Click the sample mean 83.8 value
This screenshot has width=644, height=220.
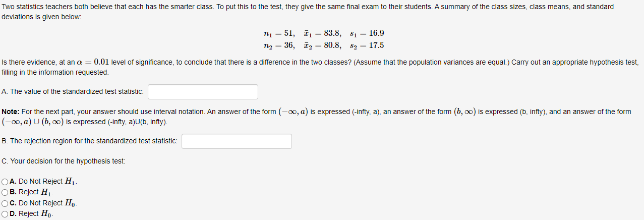point(322,33)
